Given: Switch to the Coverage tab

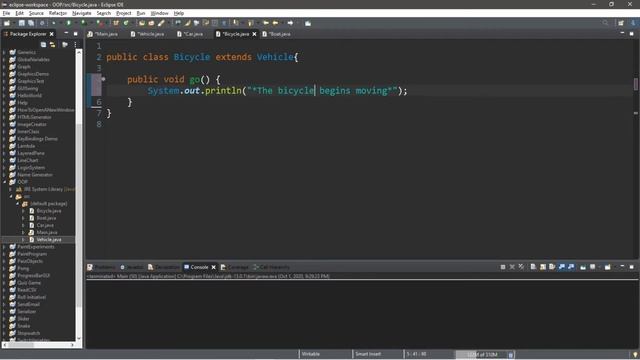Looking at the screenshot, I should pyautogui.click(x=234, y=267).
